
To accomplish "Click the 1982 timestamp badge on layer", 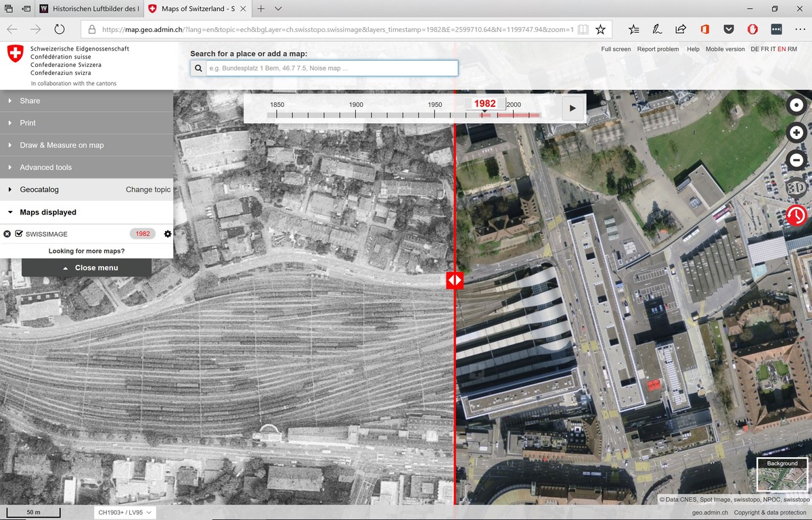I will pos(143,234).
